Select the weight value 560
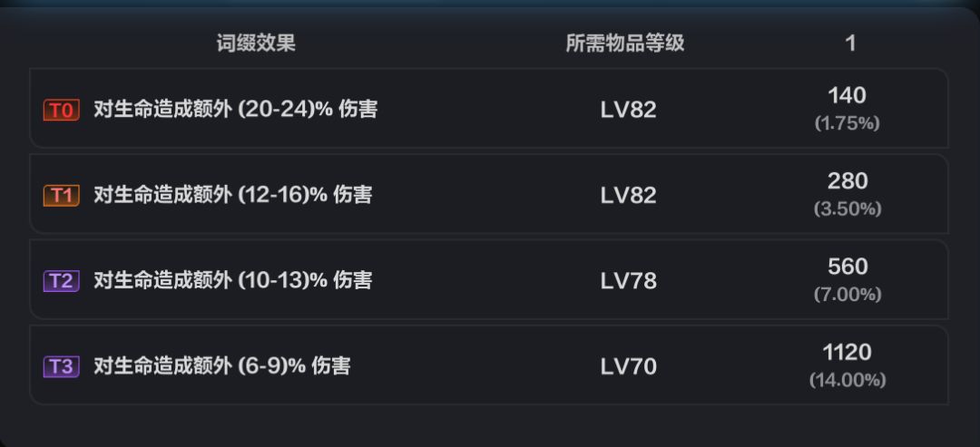 (848, 267)
